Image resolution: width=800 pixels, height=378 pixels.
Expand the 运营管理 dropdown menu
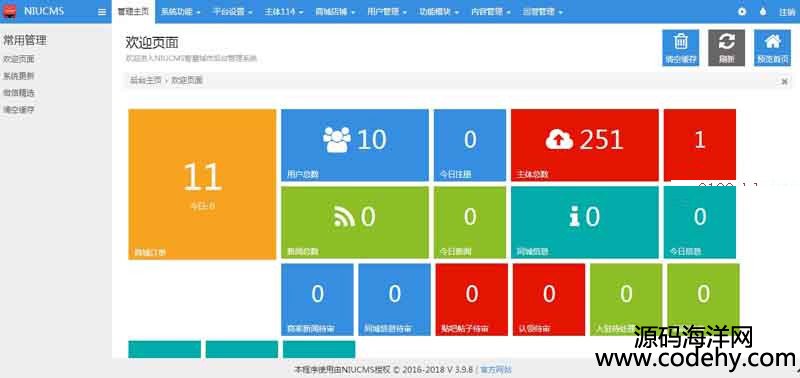pos(542,12)
